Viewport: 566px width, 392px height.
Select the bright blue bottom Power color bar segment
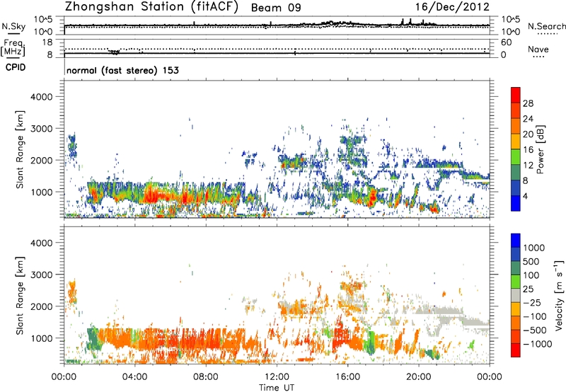coord(516,203)
